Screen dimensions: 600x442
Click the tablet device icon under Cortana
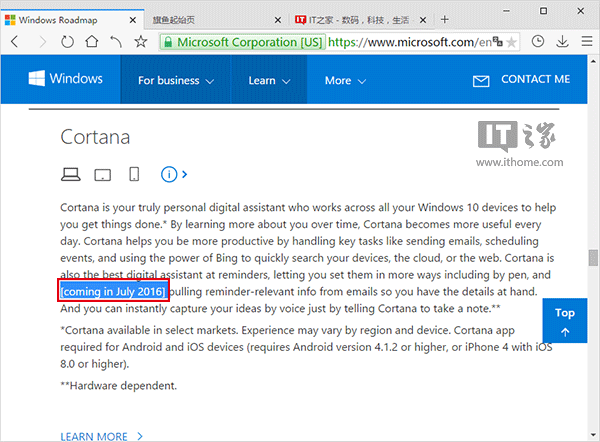pos(103,175)
